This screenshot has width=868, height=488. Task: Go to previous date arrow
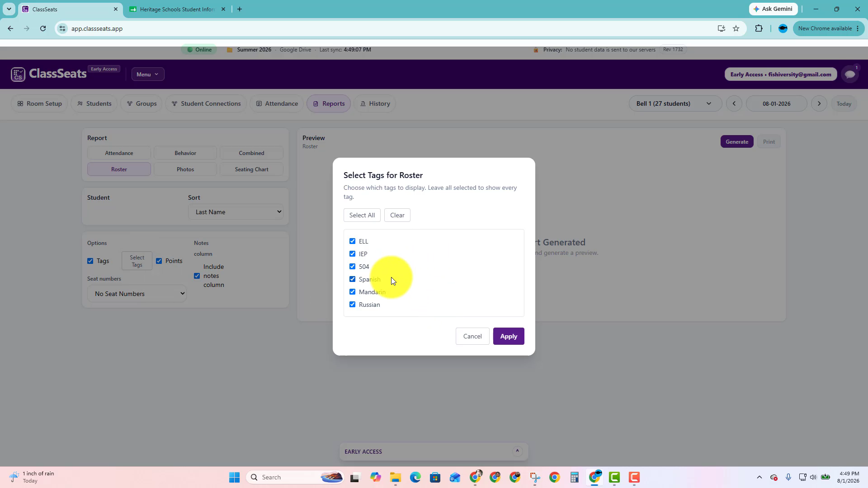(x=734, y=103)
